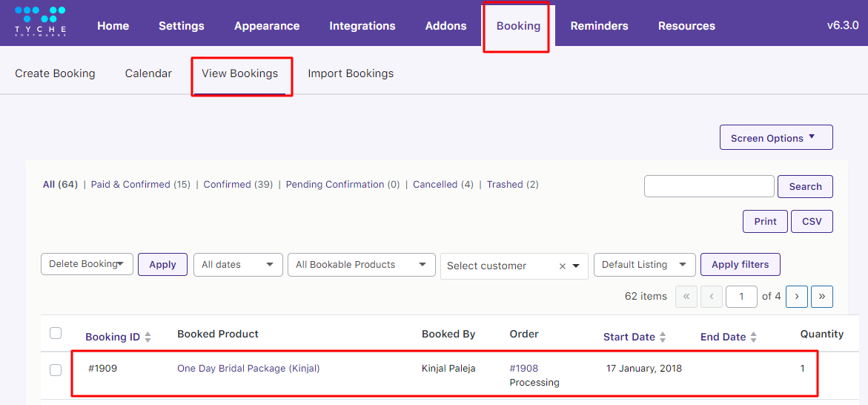Filter by Cancelled (4) bookings

[x=443, y=185]
